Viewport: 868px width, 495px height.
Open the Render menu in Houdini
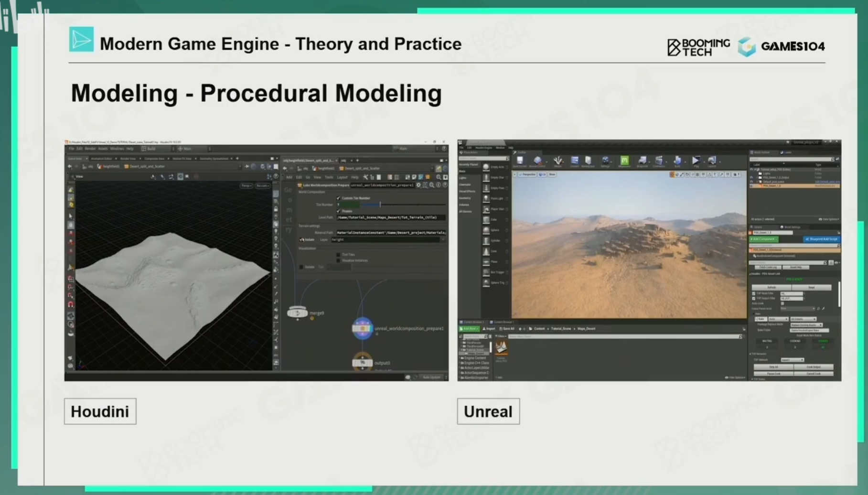coord(90,149)
